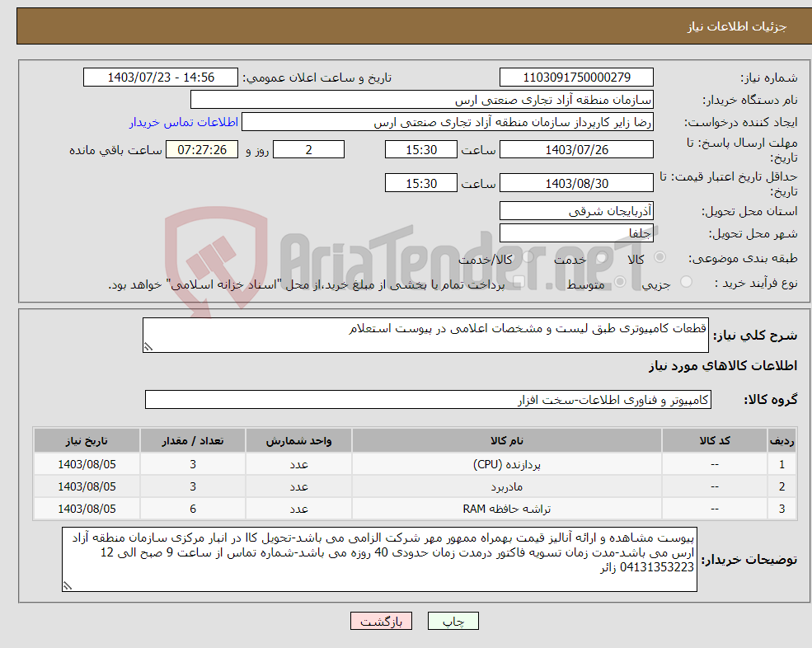Click the ردیف column header
Viewport: 812px width, 648px height.
pos(781,441)
